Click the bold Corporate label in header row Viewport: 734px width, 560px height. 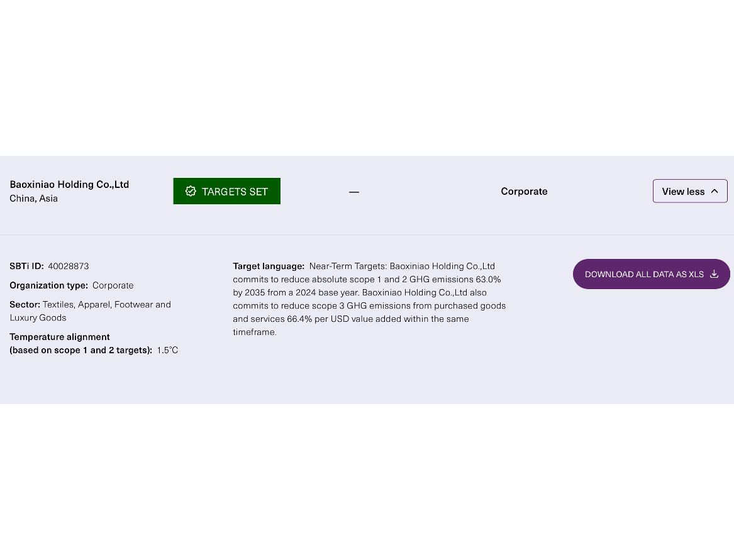[x=524, y=191]
